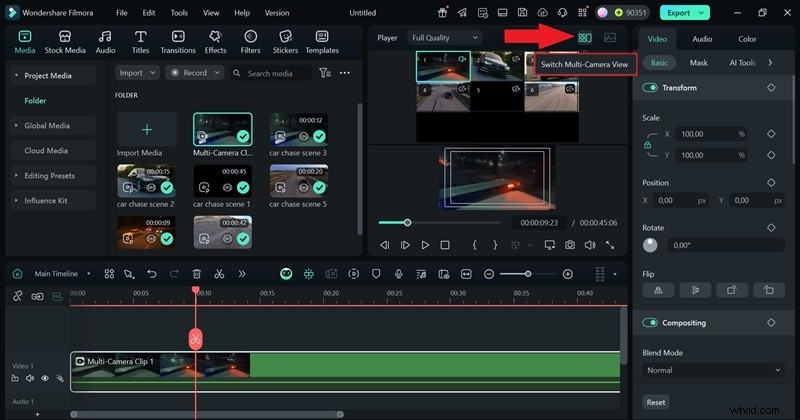Undo the last action
The width and height of the screenshot is (800, 420).
coord(152,273)
